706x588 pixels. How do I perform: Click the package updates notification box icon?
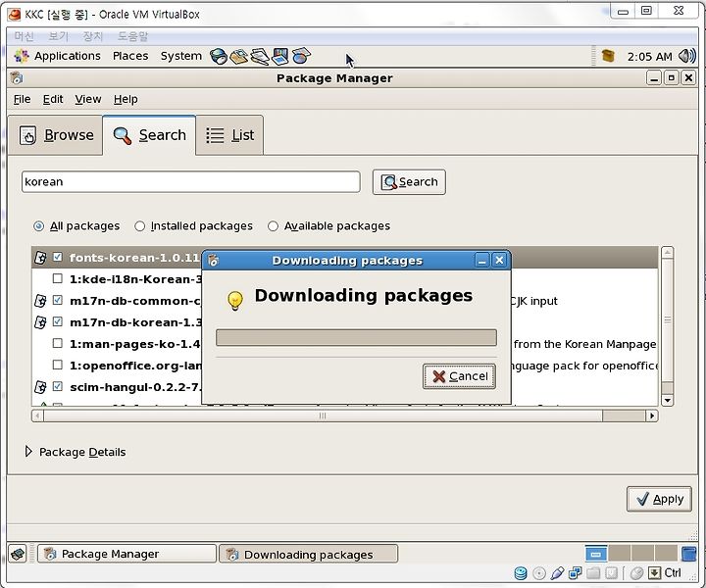pyautogui.click(x=608, y=56)
